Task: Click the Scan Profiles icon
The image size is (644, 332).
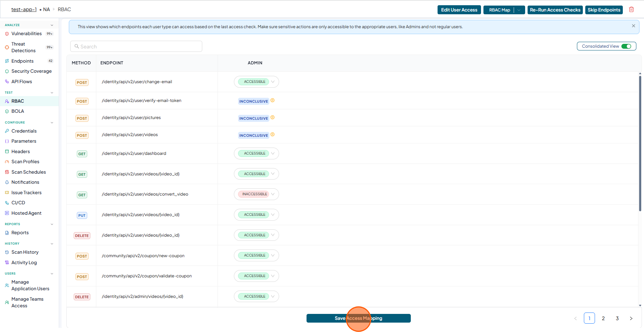Action: (7, 162)
